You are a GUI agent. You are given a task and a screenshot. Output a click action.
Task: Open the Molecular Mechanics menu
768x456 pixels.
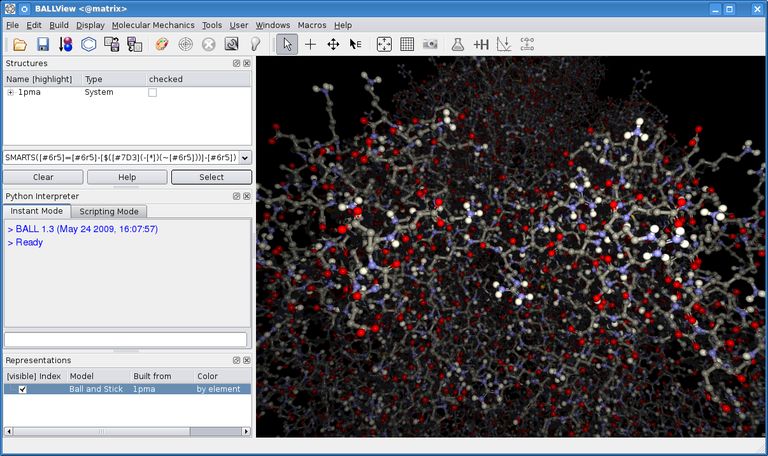[x=153, y=25]
